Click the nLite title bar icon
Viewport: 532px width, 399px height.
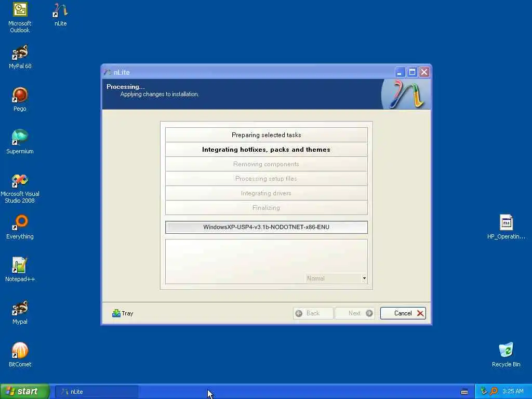pos(108,72)
